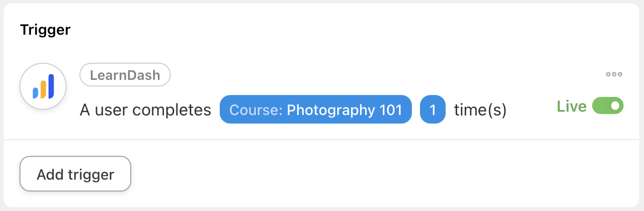Screen dimensions: 644x211
Task: Click the Trigger section heading
Action: pos(45,30)
